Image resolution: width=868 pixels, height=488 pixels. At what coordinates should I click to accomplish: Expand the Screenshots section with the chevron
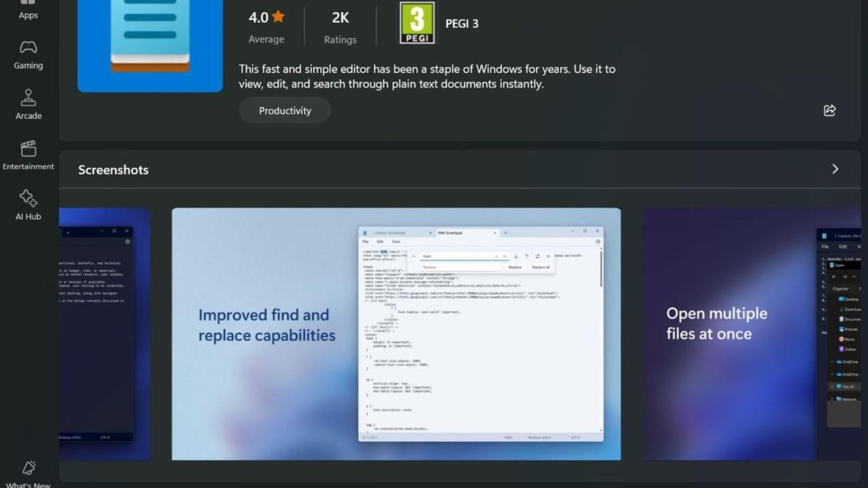835,169
